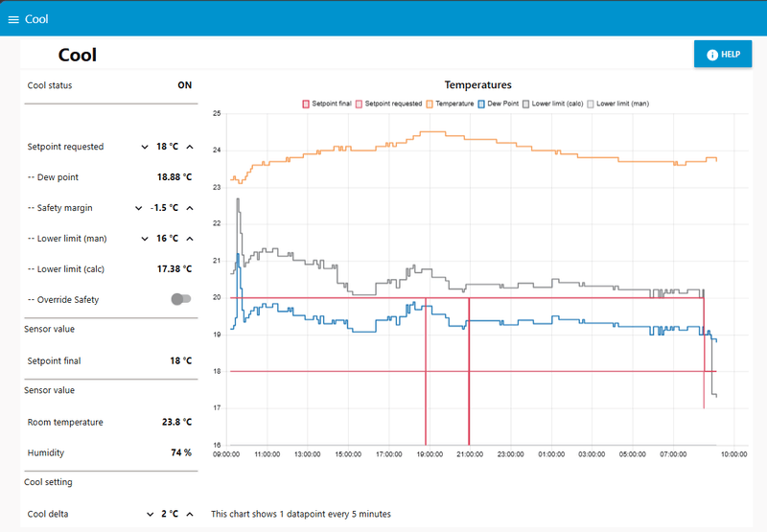Toggle the Override Safety switch
Viewport: 767px width, 532px height.
click(x=181, y=299)
